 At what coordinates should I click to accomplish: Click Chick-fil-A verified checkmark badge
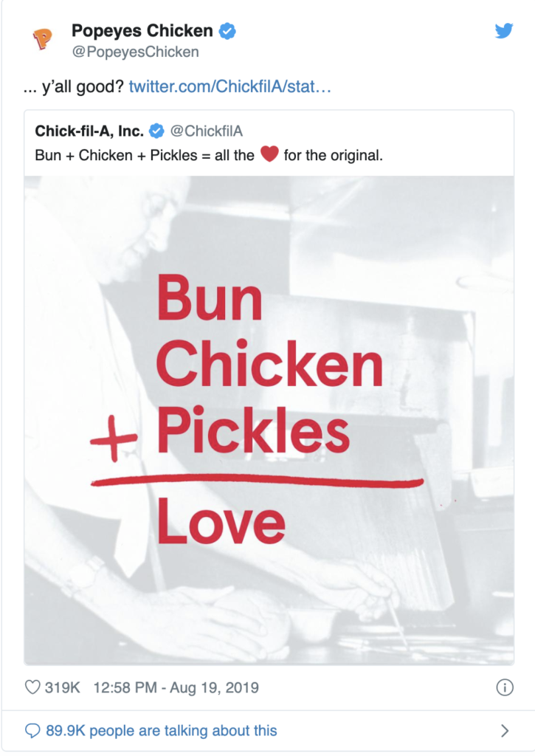coord(156,131)
